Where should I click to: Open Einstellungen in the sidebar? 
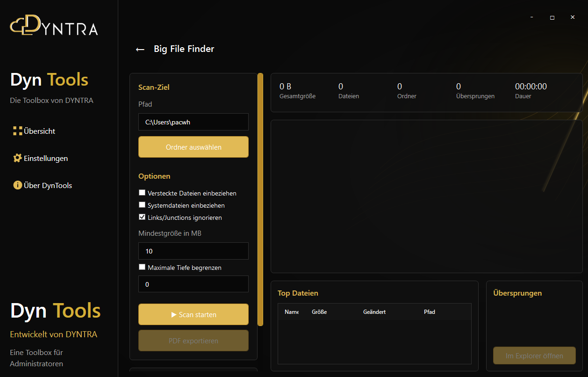pos(46,158)
